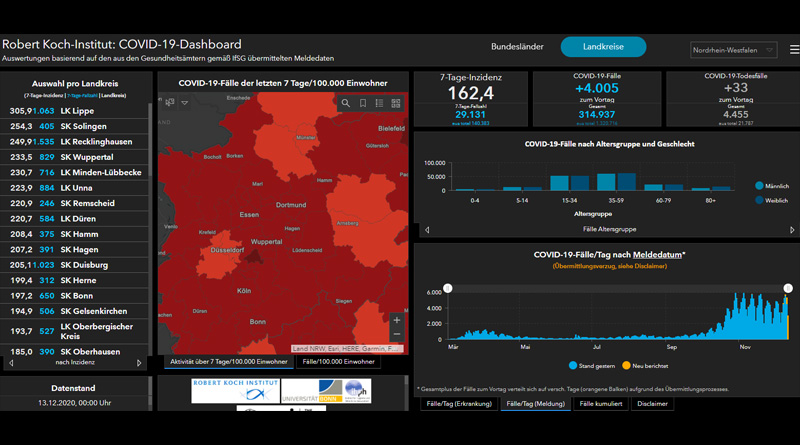Select SK Herne row
800x445 pixels.
point(74,280)
